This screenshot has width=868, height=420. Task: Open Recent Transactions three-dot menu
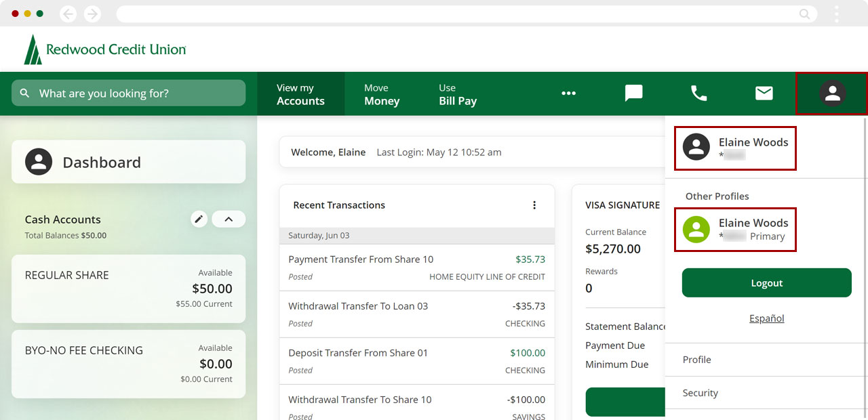(x=534, y=205)
